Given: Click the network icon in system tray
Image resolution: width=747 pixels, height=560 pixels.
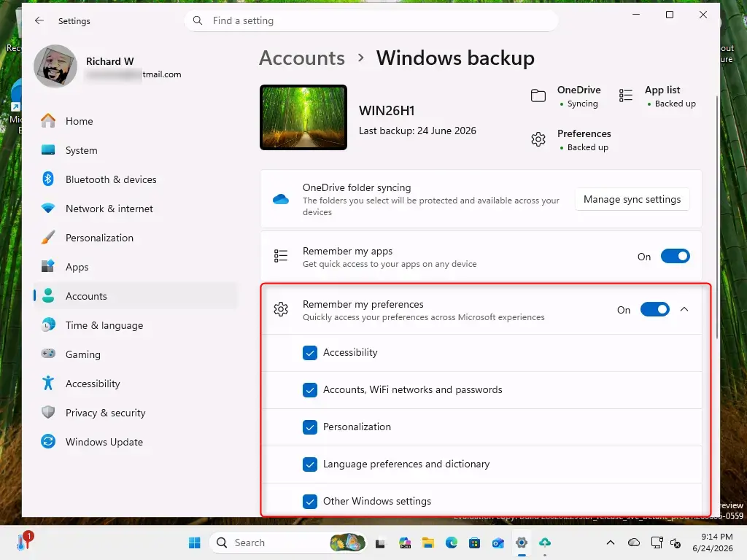Looking at the screenshot, I should pyautogui.click(x=657, y=542).
